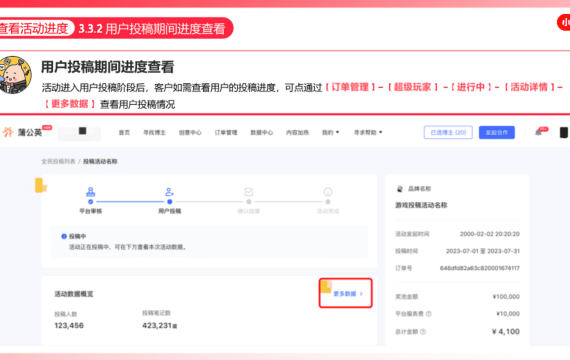Click the 奖池金额 value ¥100,000

(506, 297)
